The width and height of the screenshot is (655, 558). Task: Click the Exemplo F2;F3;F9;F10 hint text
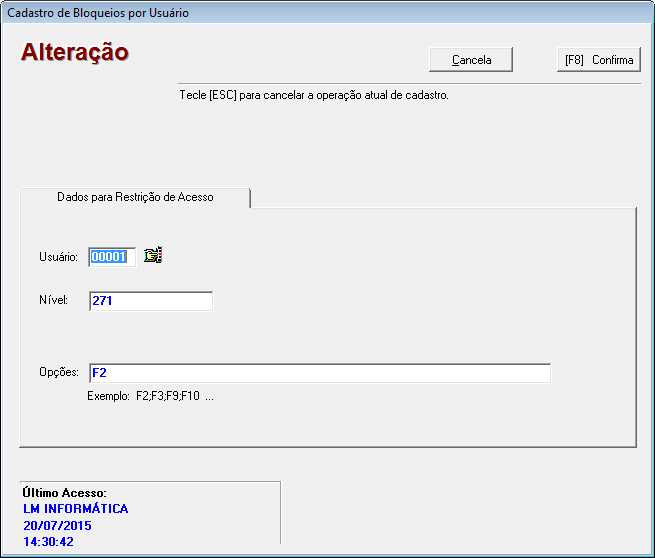pos(150,396)
